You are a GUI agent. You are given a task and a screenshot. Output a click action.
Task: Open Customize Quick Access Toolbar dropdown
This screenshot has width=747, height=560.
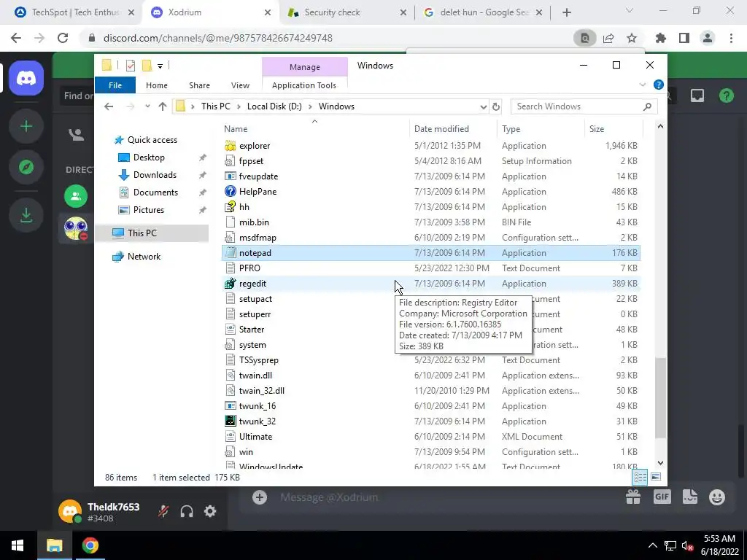[160, 66]
